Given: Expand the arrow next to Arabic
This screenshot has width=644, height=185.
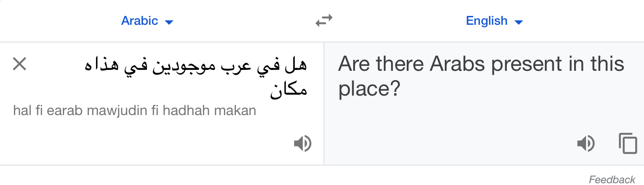Looking at the screenshot, I should pos(169,22).
